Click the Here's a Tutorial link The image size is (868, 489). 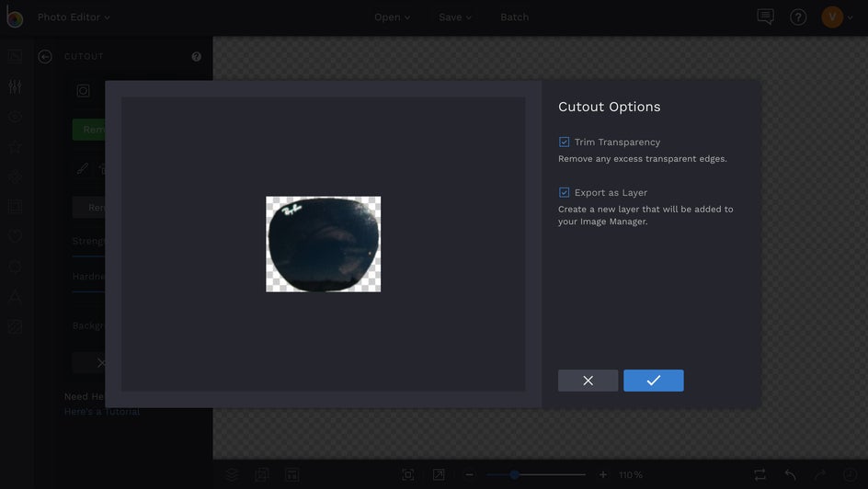click(x=101, y=412)
